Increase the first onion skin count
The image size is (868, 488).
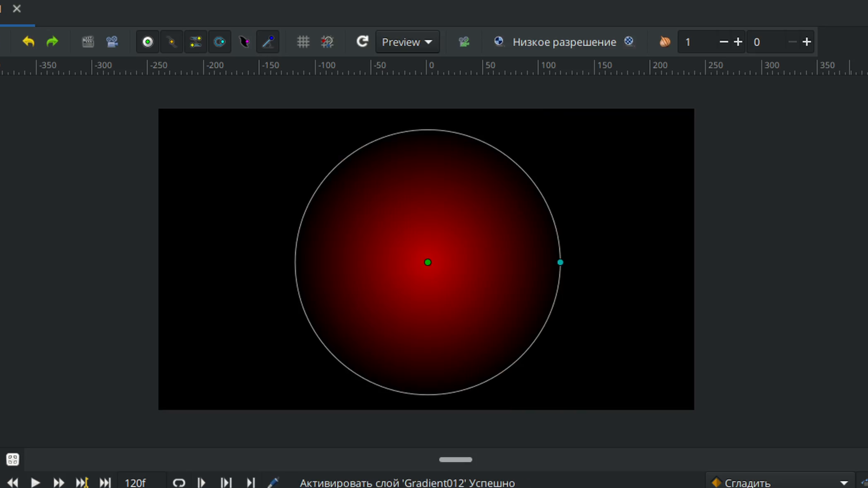(738, 42)
